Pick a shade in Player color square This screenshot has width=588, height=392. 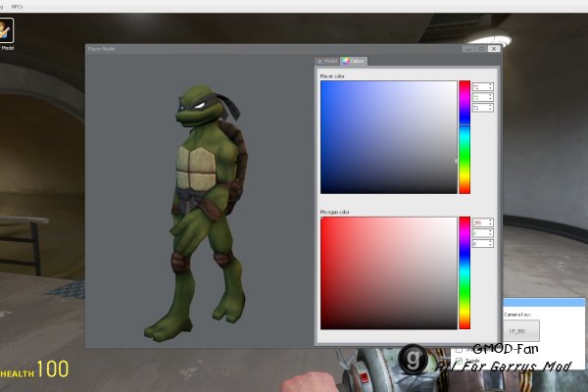388,137
